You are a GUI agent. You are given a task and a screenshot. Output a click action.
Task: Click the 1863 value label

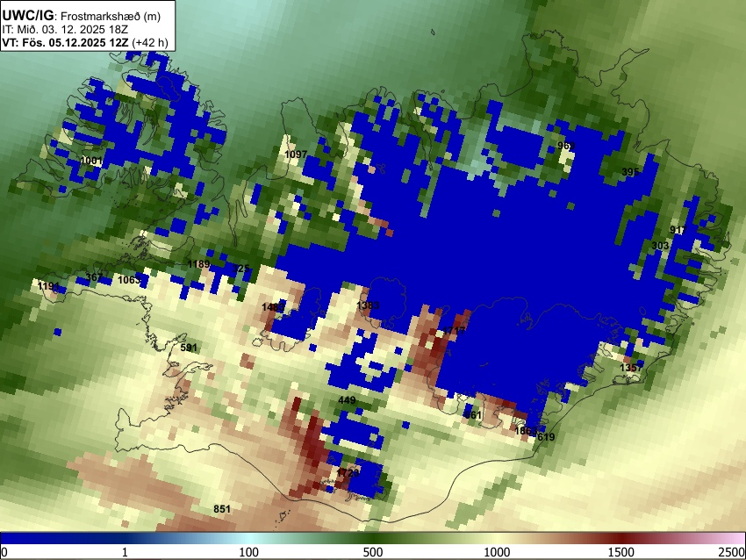click(527, 431)
